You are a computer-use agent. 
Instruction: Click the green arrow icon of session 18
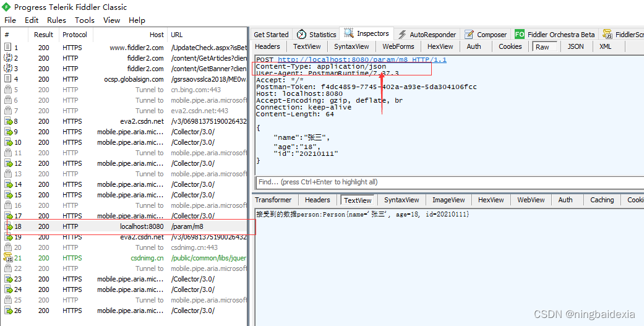[x=8, y=226]
